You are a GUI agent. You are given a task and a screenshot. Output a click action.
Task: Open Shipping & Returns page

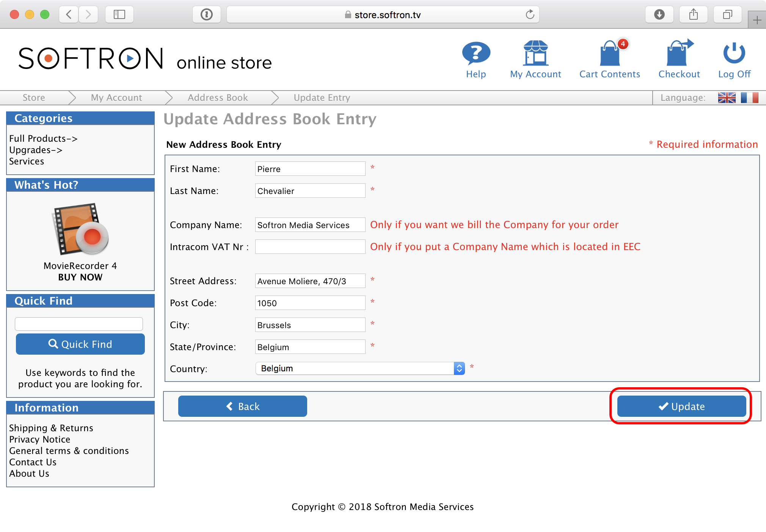51,428
